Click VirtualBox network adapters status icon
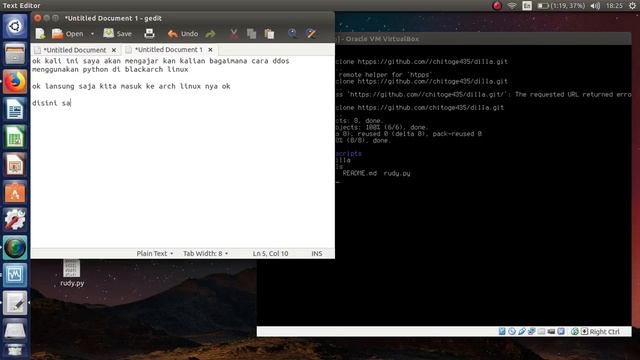This screenshot has width=640, height=360. point(531,331)
